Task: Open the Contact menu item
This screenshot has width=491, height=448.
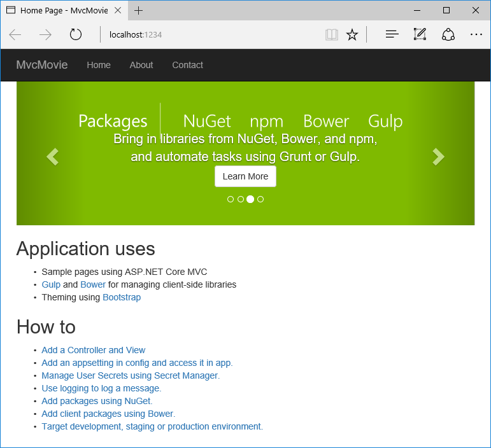Action: click(187, 65)
